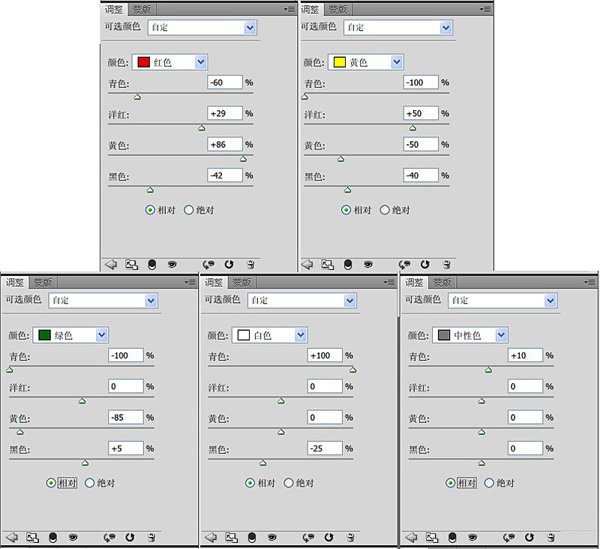Select 绝对 radio in White (白色) panel
The height and width of the screenshot is (549, 600).
click(289, 483)
